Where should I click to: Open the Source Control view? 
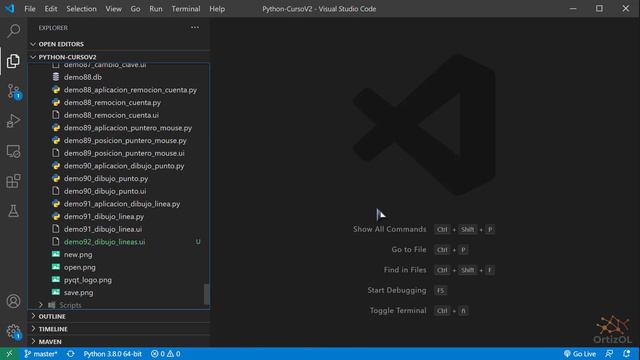pyautogui.click(x=13, y=91)
